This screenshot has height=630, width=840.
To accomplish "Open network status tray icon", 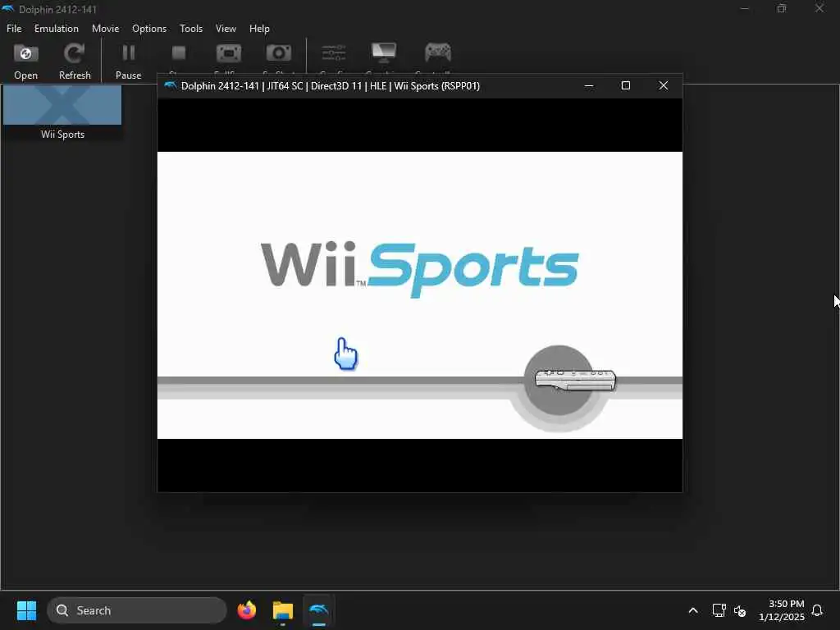I will coord(719,610).
